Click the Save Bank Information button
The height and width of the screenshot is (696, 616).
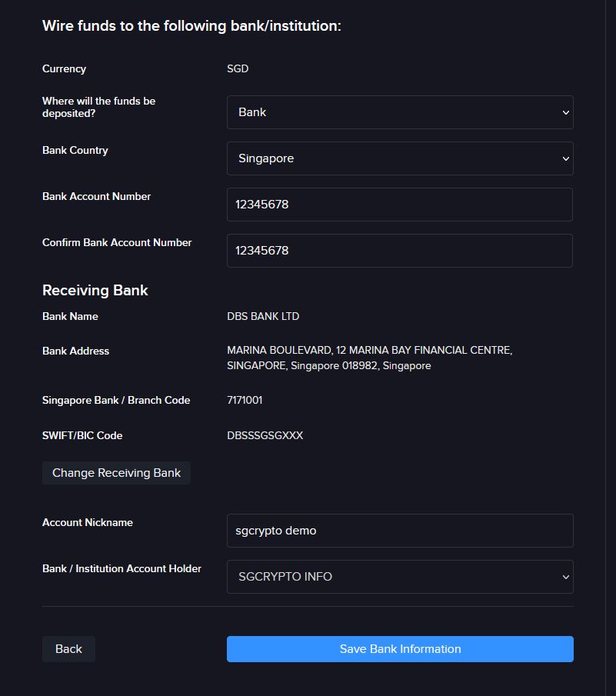click(x=400, y=649)
